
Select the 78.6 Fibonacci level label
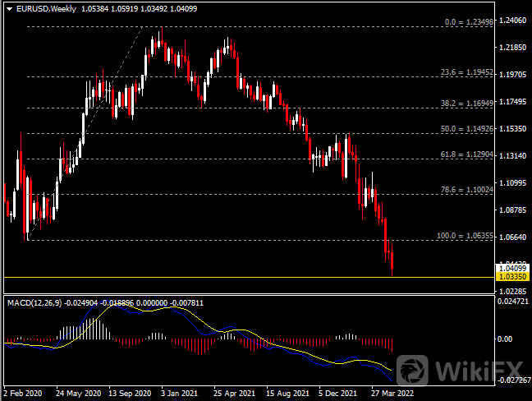pos(464,189)
